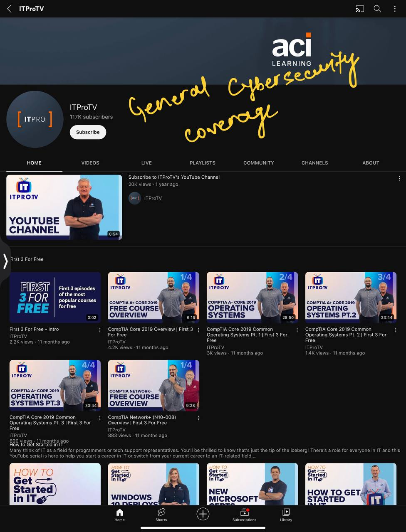Tap the 'ITProTV' channel name heading
Image resolution: width=406 pixels, height=532 pixels.
coord(83,107)
